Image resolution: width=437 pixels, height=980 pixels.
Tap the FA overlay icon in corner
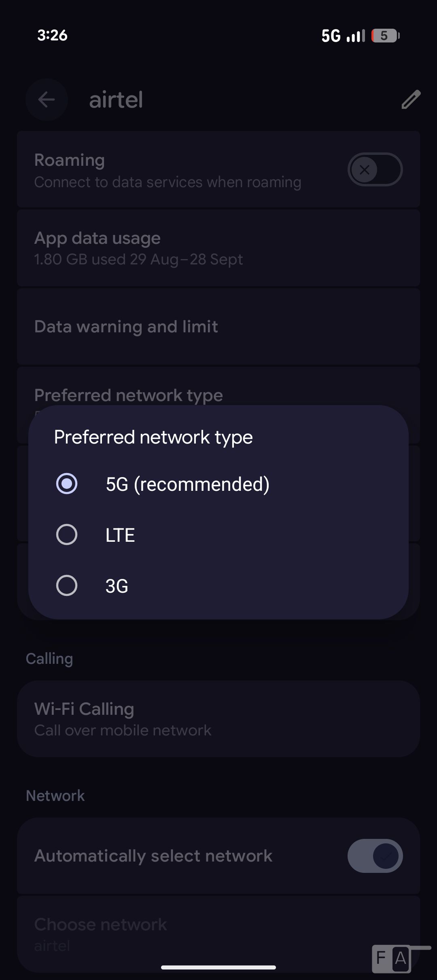392,958
